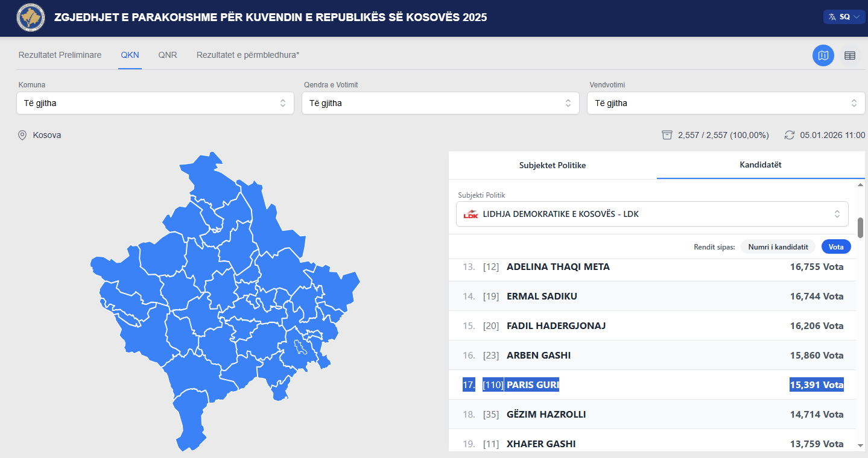Click the refresh timestamp icon

click(789, 135)
